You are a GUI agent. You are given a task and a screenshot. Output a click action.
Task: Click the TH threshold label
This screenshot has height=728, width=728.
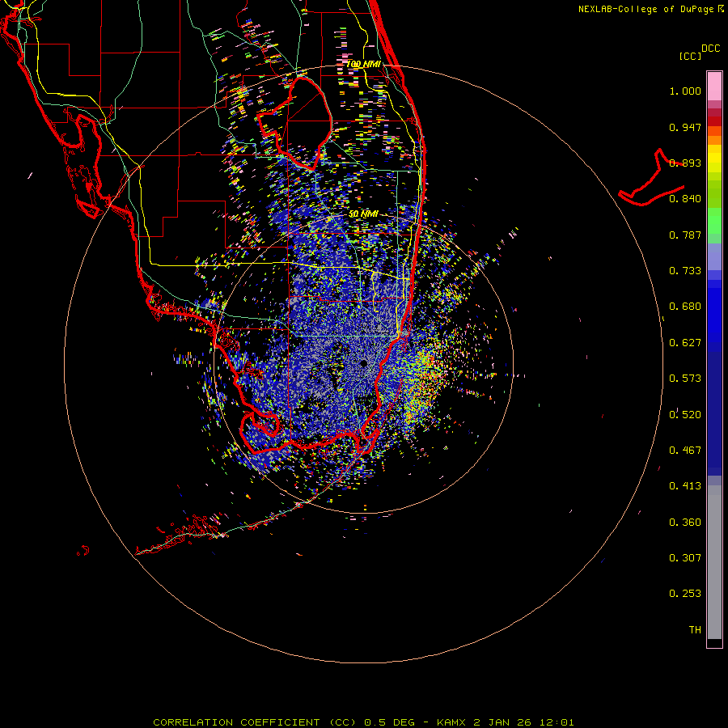(695, 630)
